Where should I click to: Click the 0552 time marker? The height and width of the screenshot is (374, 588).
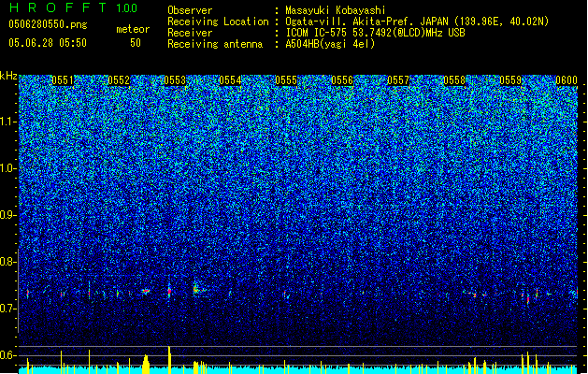coord(119,80)
